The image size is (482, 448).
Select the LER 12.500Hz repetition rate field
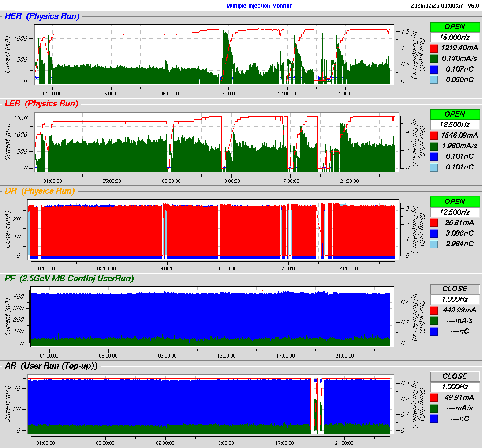[455, 124]
